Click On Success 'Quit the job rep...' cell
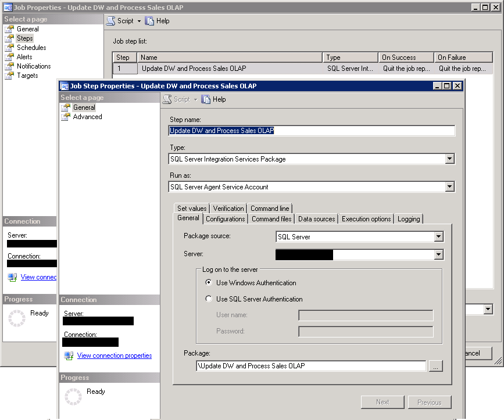Viewport: 504px width, 420px height. pos(406,69)
